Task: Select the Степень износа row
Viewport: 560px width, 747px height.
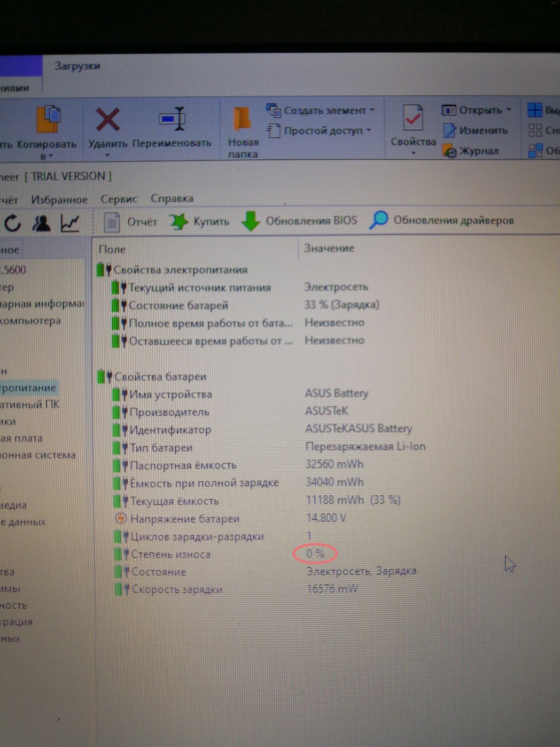Action: pyautogui.click(x=170, y=554)
